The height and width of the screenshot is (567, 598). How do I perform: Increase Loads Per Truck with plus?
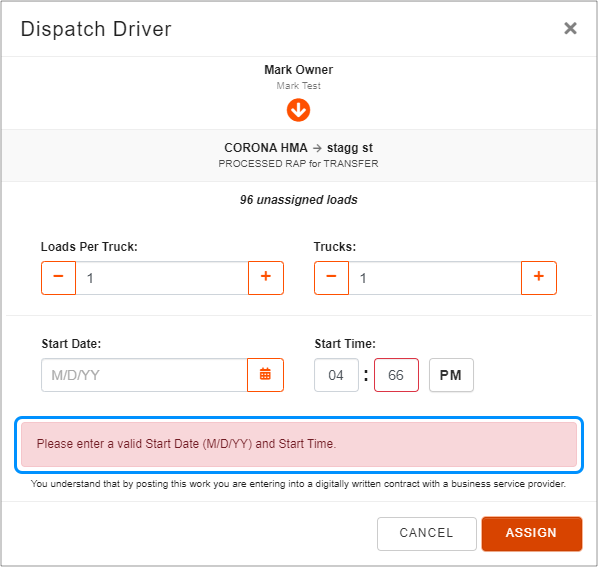pos(266,278)
